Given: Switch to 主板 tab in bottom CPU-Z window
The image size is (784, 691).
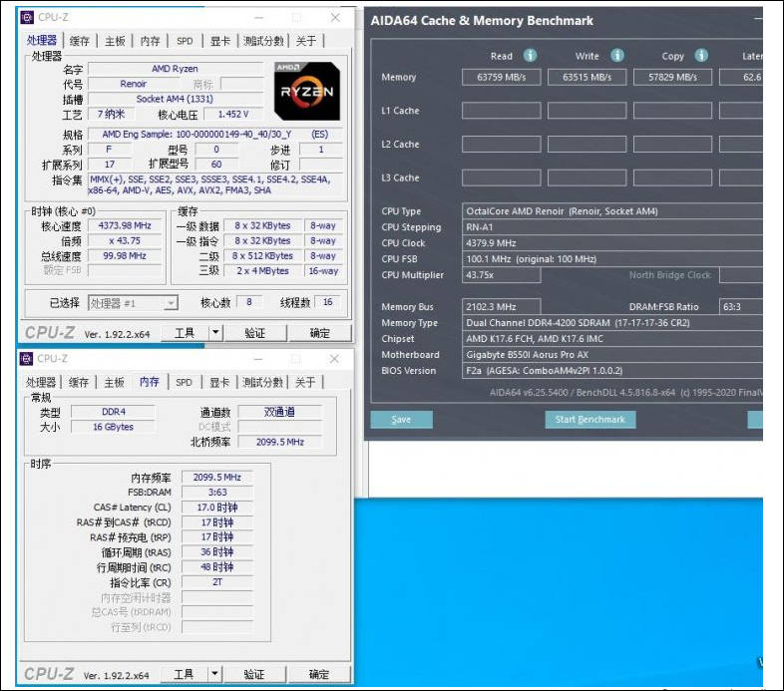Looking at the screenshot, I should tap(114, 383).
